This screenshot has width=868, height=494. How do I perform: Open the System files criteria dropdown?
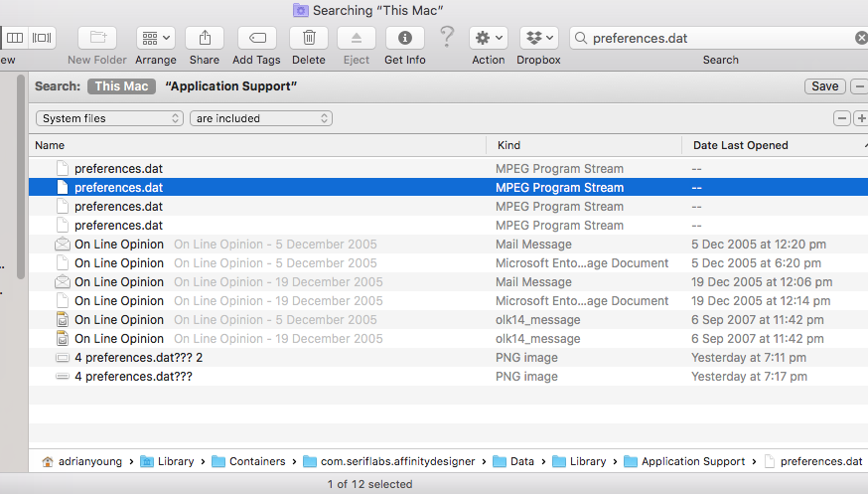[109, 118]
